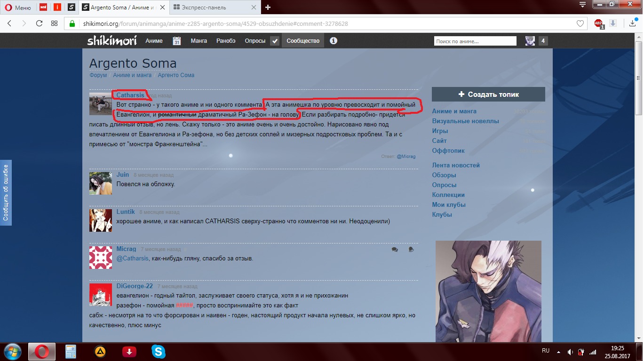This screenshot has height=361, width=644.
Task: Open the Argento Soma character artwork thumbnail
Action: tap(488, 291)
